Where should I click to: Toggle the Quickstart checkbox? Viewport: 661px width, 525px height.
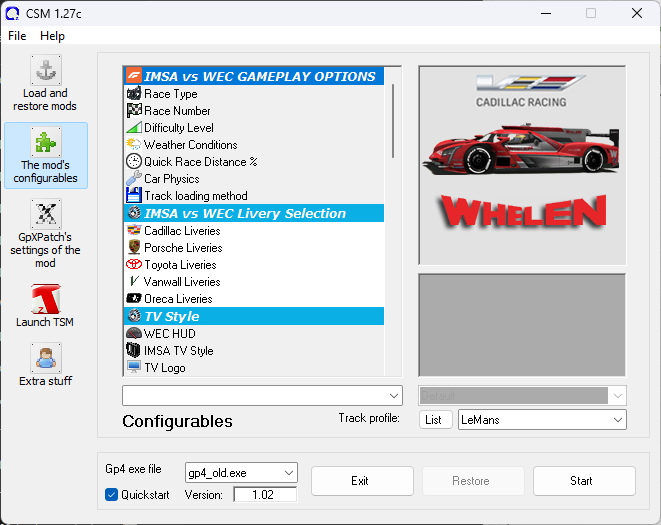click(111, 494)
